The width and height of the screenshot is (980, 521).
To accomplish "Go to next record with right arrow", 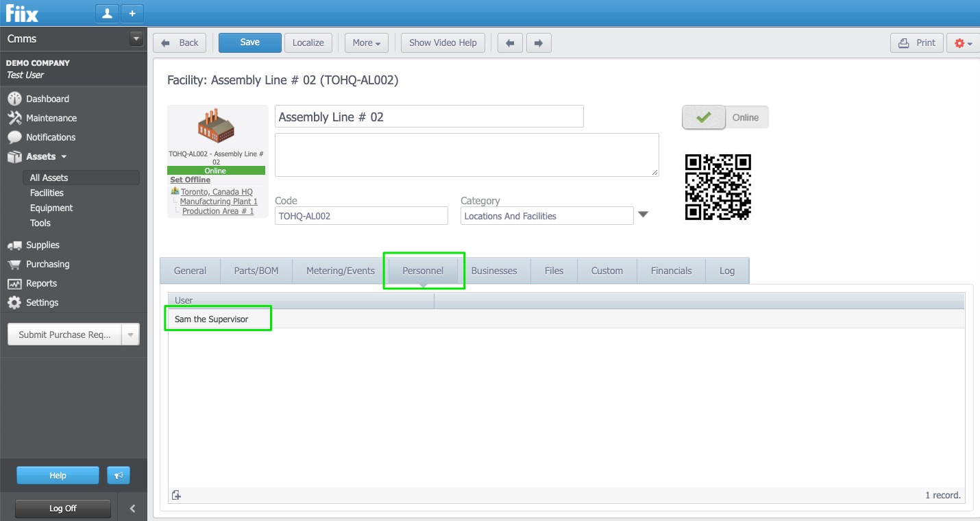I will coord(538,43).
